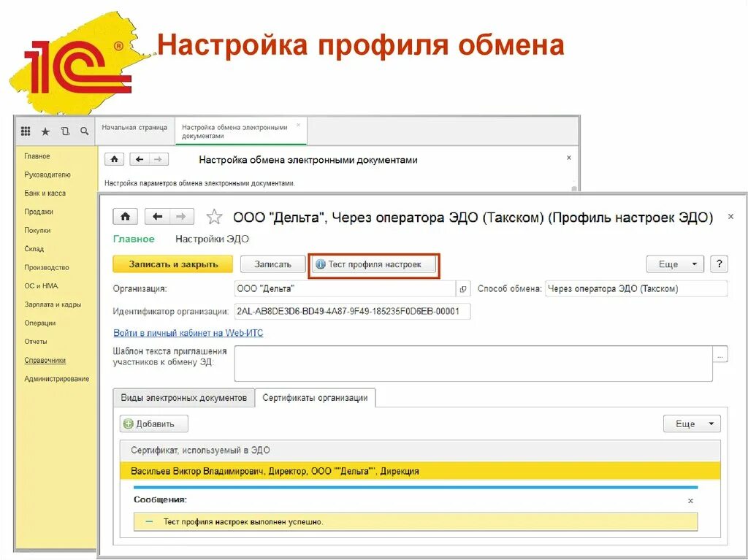This screenshot has height=560, width=748.
Task: Open the Главное section of profile
Action: click(x=134, y=239)
